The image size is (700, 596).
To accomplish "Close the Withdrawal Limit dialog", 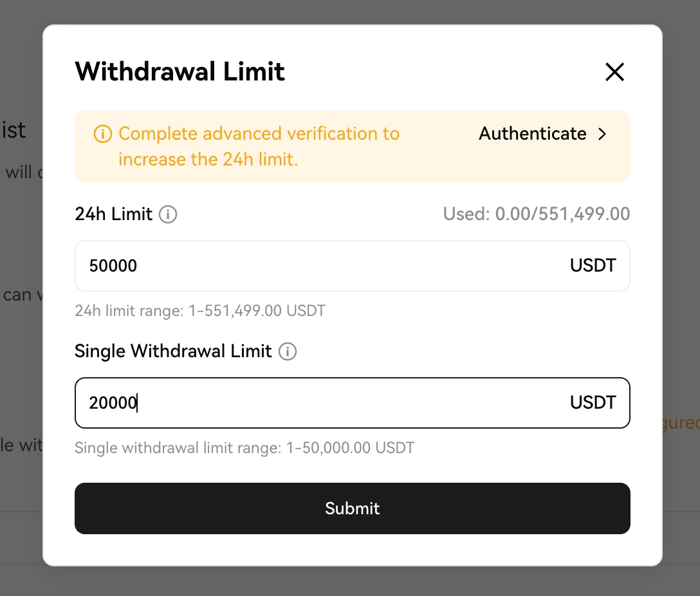I will tap(614, 72).
